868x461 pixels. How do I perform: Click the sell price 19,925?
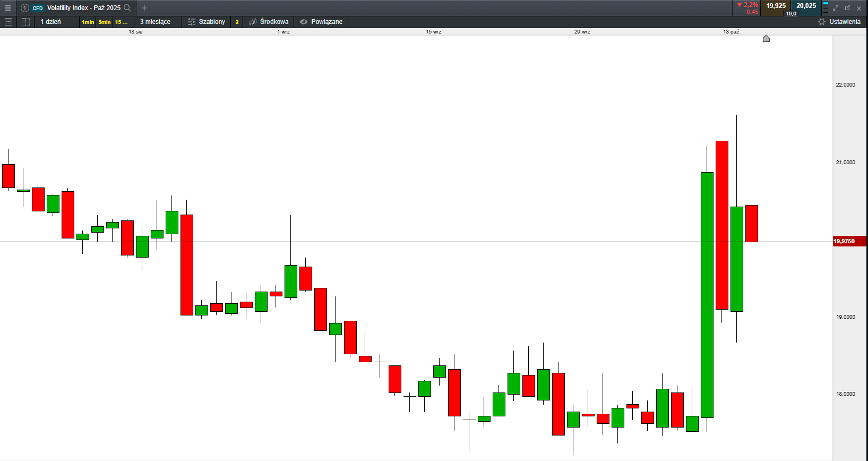coord(776,6)
